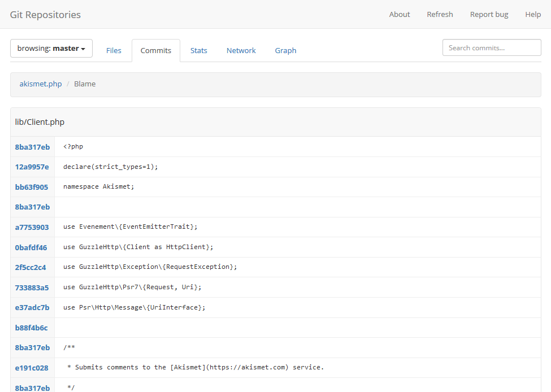551x392 pixels.
Task: Go to the Network tab
Action: (241, 50)
